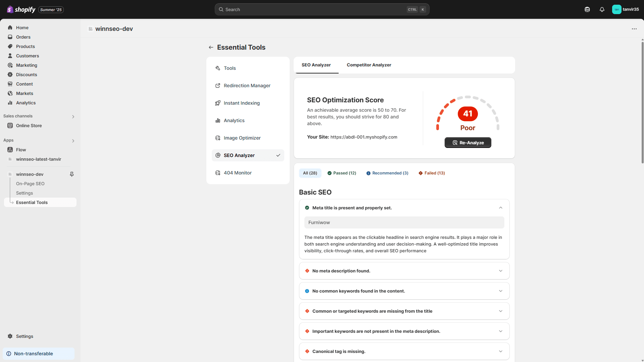Screen dimensions: 644x362
Task: Collapse the Meta title is present item
Action: point(500,208)
